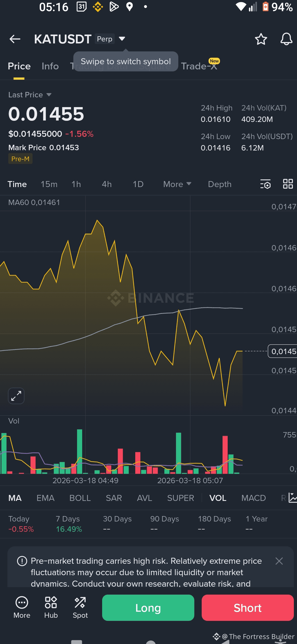The width and height of the screenshot is (297, 644).
Task: Tap 7 Days 16.49% performance
Action: (69, 524)
